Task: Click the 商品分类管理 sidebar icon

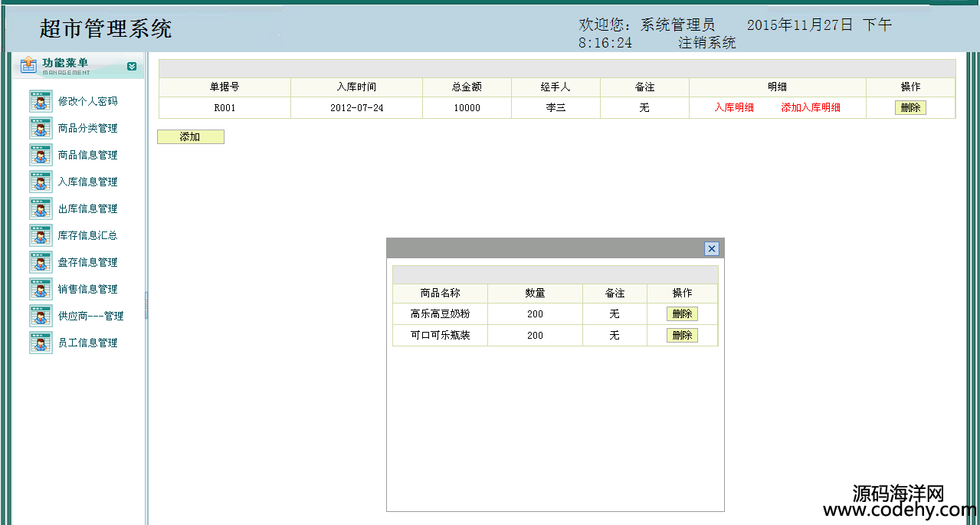Action: click(x=41, y=128)
